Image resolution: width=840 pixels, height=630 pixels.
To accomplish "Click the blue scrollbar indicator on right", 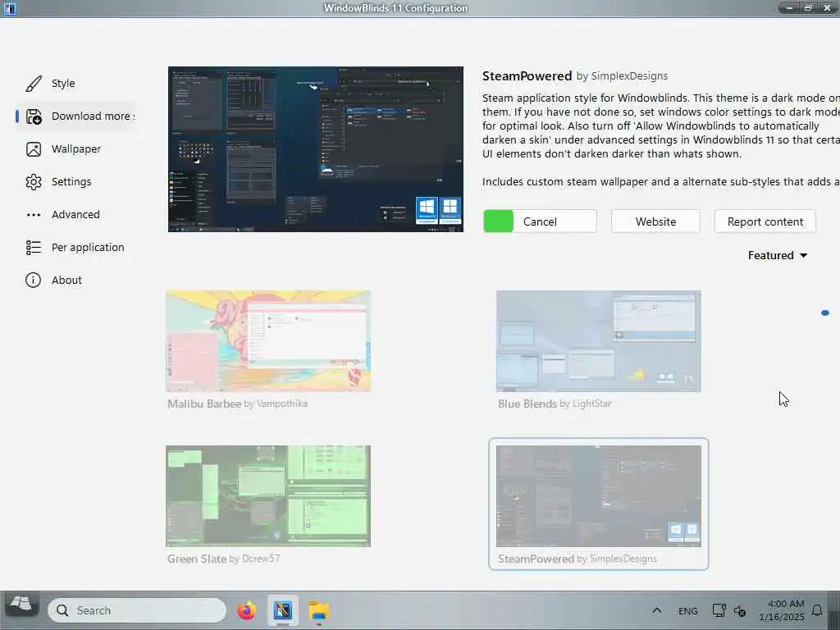I will coord(825,313).
